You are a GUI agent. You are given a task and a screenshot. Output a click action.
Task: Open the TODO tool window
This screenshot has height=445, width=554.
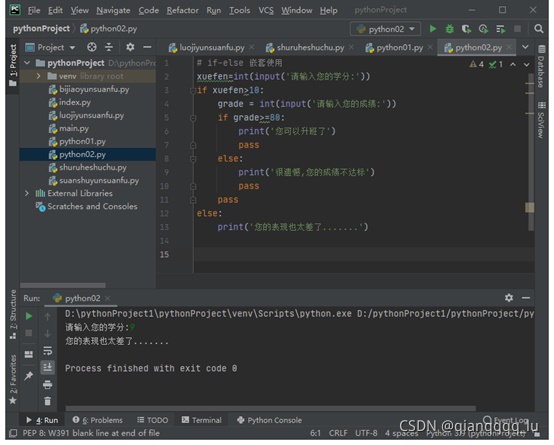coord(153,420)
